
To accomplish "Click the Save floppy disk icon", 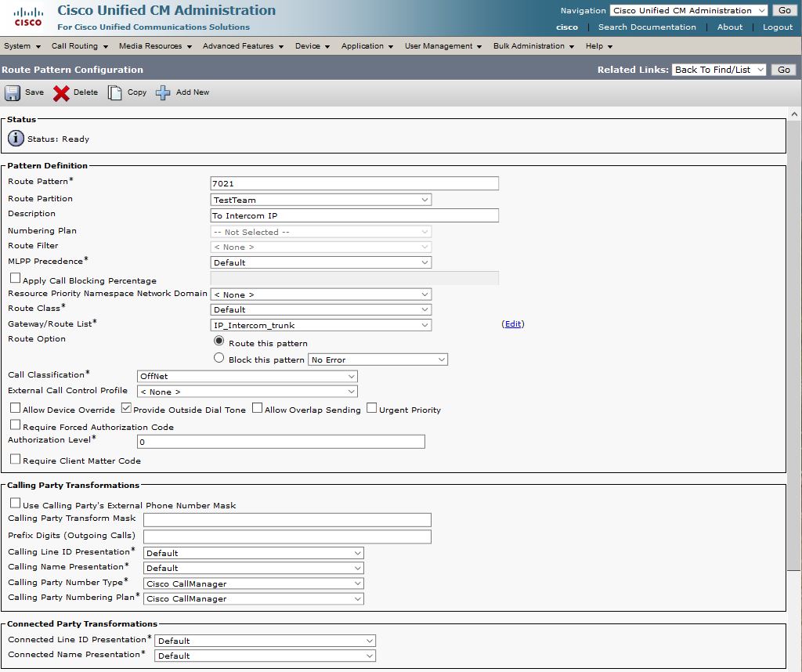I will pos(13,93).
